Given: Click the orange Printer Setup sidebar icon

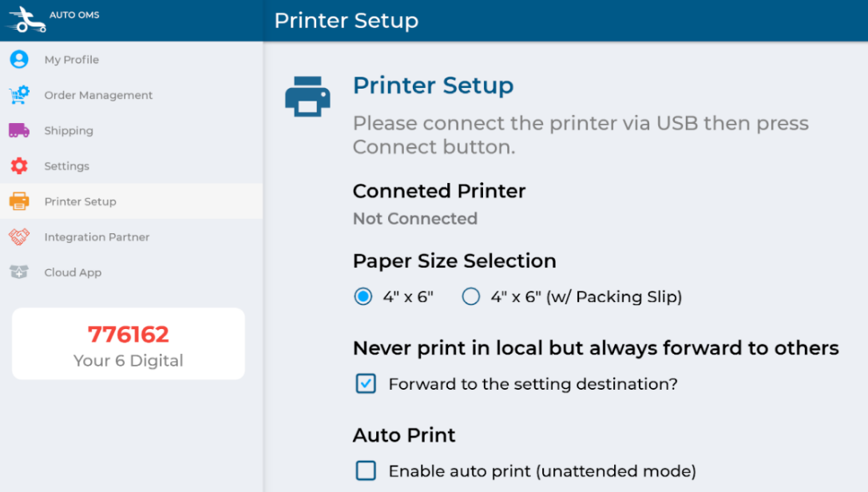Looking at the screenshot, I should click(19, 201).
